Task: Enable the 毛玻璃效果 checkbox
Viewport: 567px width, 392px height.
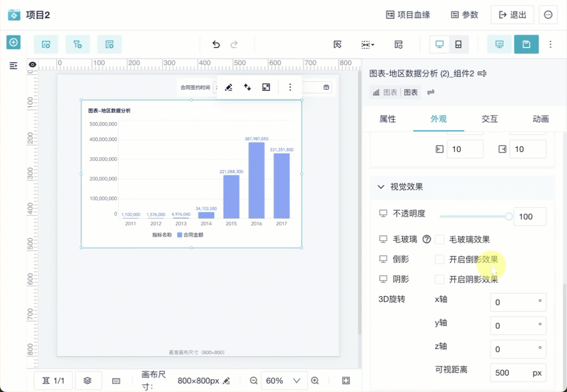Action: (x=440, y=239)
